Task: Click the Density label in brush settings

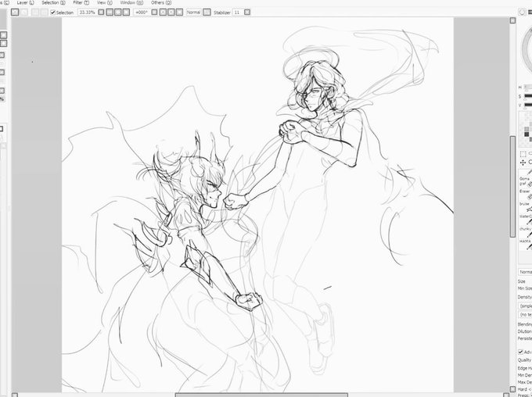Action: click(x=524, y=297)
